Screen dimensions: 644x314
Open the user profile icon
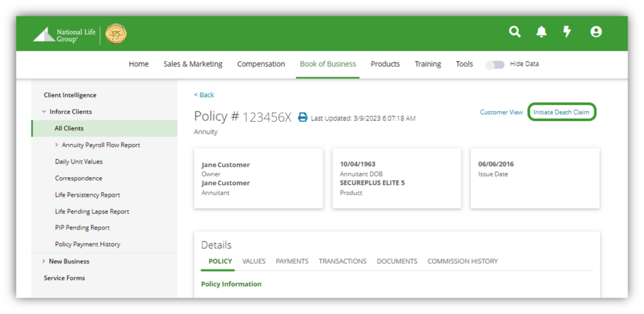pos(596,32)
